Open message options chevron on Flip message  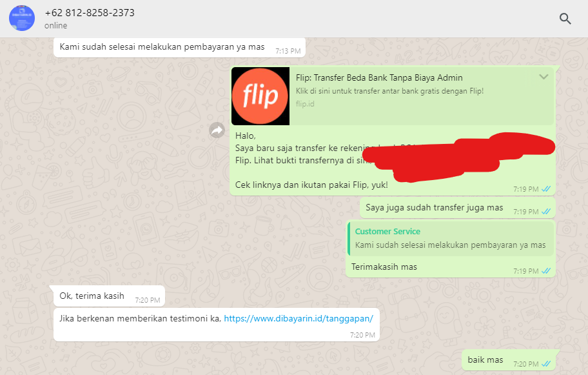[544, 77]
